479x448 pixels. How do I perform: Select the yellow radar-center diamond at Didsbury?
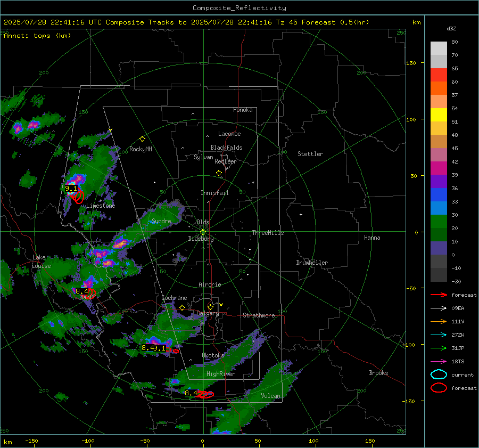(203, 232)
